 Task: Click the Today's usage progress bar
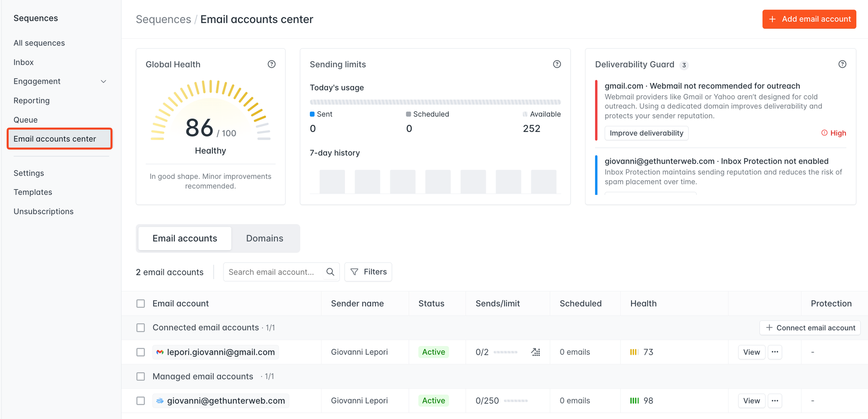(x=435, y=102)
